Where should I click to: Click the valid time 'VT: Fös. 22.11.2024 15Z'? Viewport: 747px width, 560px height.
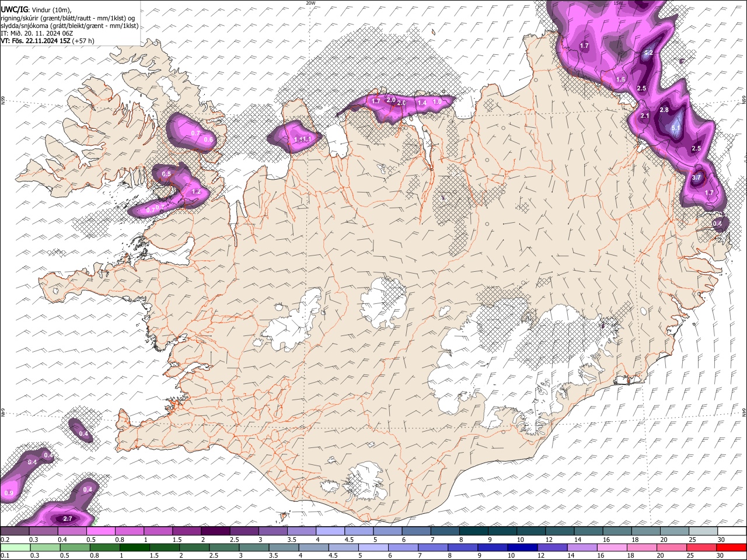pos(35,41)
